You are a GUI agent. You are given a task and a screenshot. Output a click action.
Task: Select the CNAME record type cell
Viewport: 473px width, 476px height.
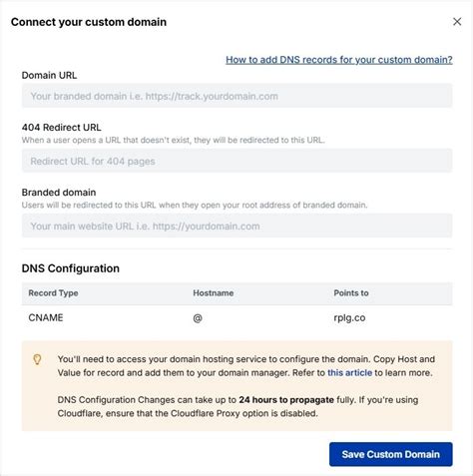46,317
